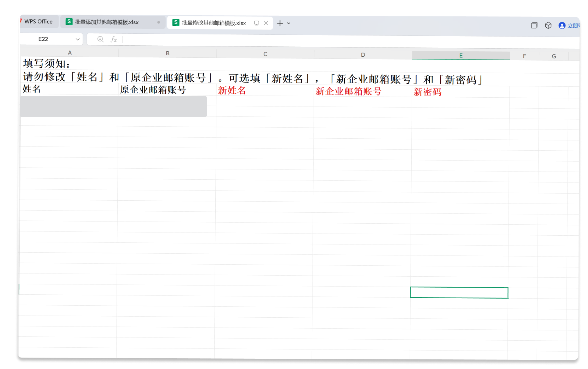Select column E header

point(460,53)
